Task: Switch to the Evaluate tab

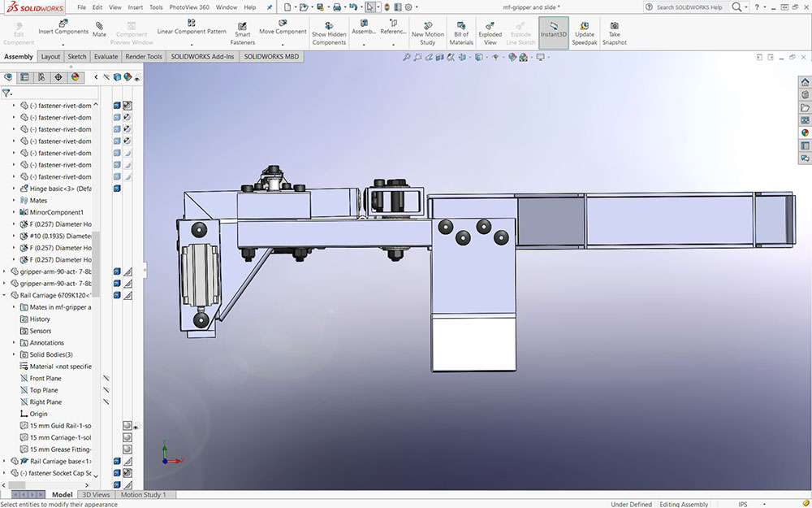Action: click(106, 57)
